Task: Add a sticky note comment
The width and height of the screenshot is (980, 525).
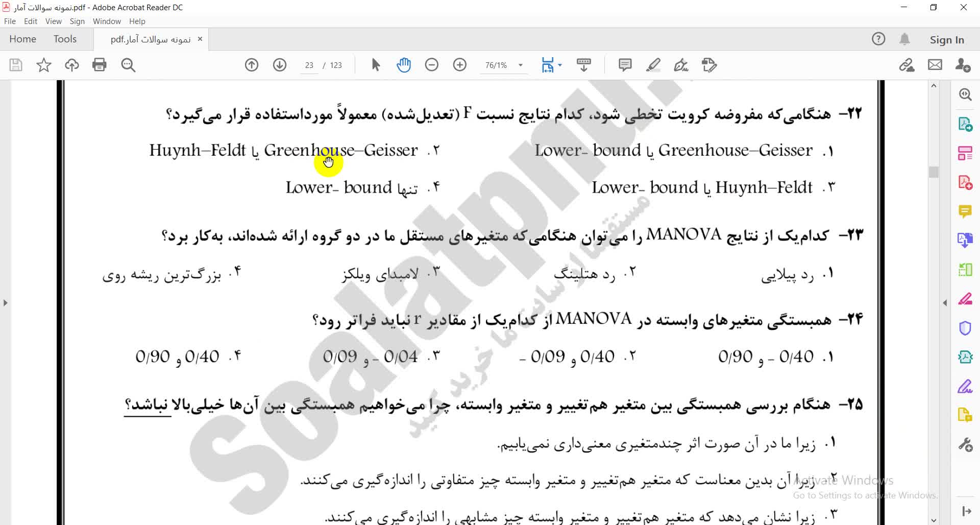Action: (625, 65)
